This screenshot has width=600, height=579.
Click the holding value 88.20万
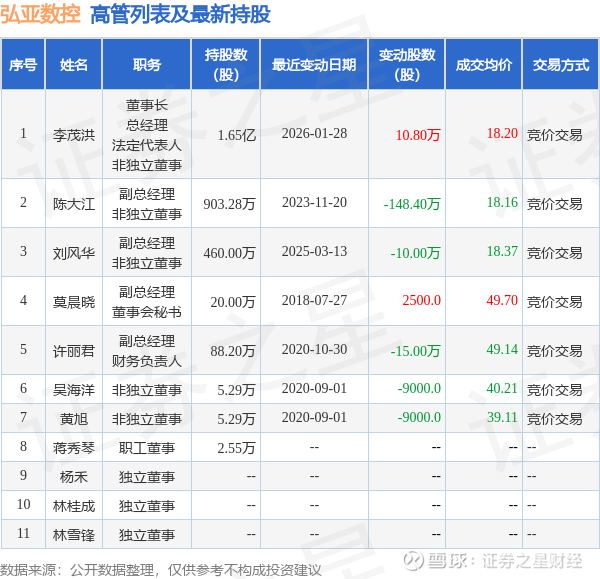(233, 351)
